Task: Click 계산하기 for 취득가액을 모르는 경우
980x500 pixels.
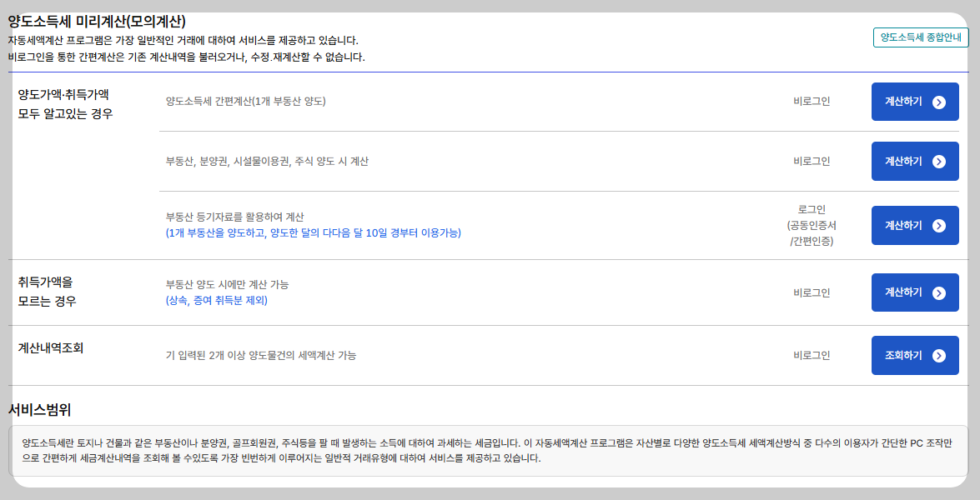Action: tap(915, 292)
